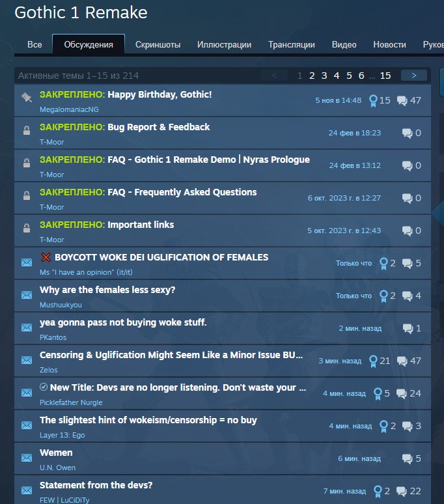Open FAQ - Gothic 1 Remake Demo thread
The width and height of the screenshot is (444, 504).
click(x=208, y=160)
